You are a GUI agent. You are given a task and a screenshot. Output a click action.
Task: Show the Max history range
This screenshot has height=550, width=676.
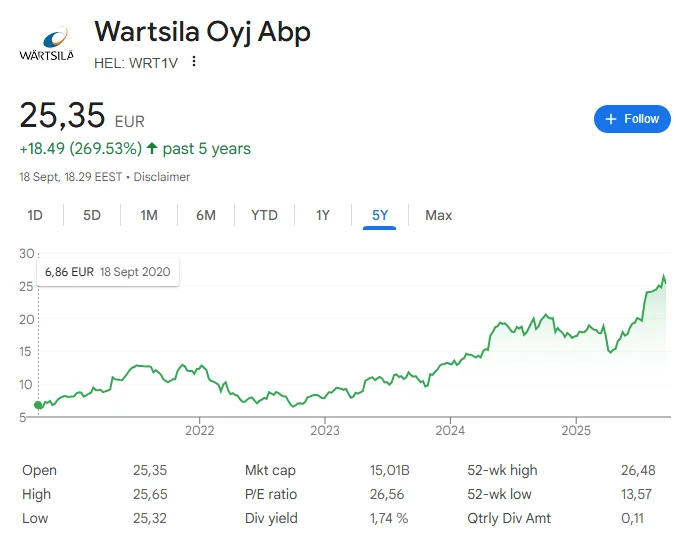(438, 215)
